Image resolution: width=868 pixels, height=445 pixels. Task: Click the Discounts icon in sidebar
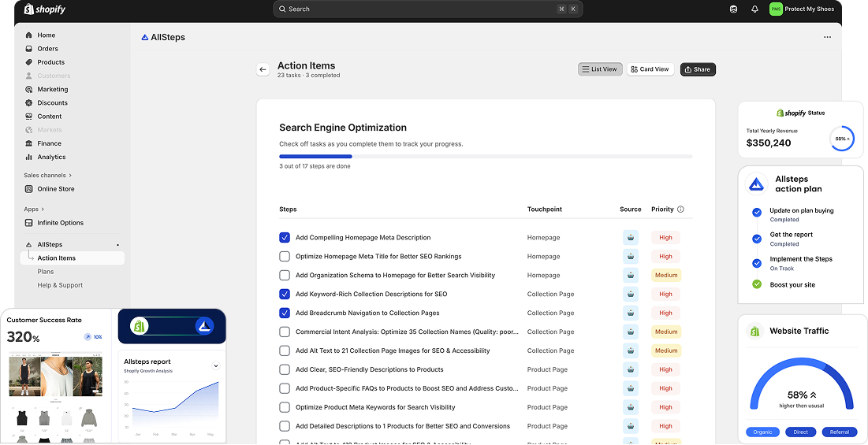coord(29,103)
